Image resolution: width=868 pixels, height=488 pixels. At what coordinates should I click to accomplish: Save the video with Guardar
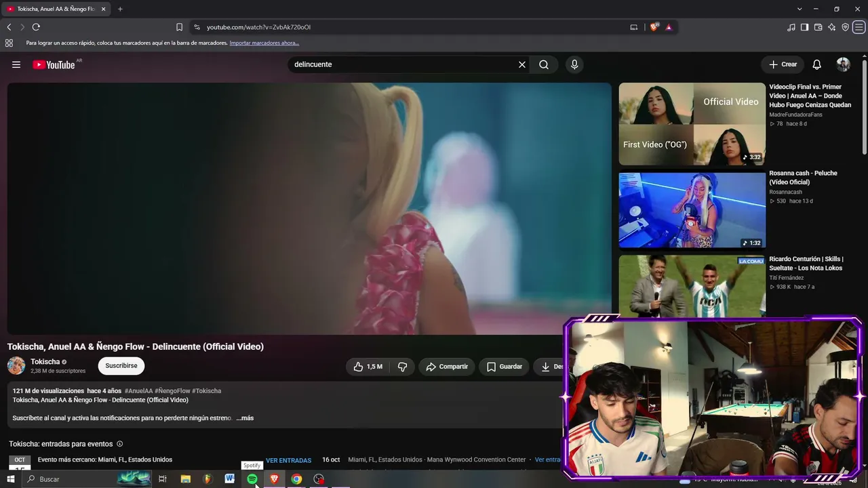point(505,367)
